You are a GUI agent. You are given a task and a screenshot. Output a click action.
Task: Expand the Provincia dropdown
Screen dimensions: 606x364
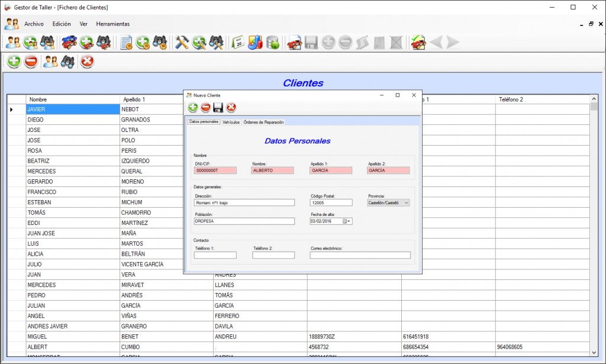click(406, 203)
